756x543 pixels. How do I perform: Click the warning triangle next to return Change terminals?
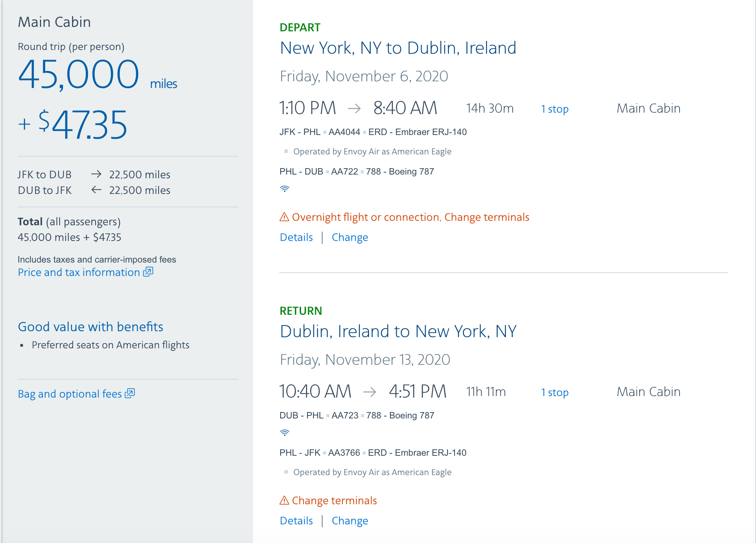tap(284, 500)
